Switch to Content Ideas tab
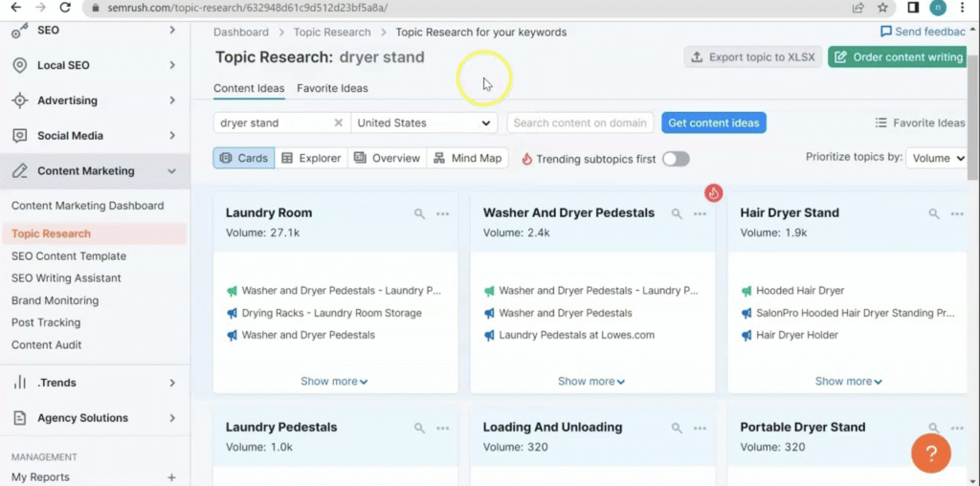The height and width of the screenshot is (486, 980). click(249, 88)
